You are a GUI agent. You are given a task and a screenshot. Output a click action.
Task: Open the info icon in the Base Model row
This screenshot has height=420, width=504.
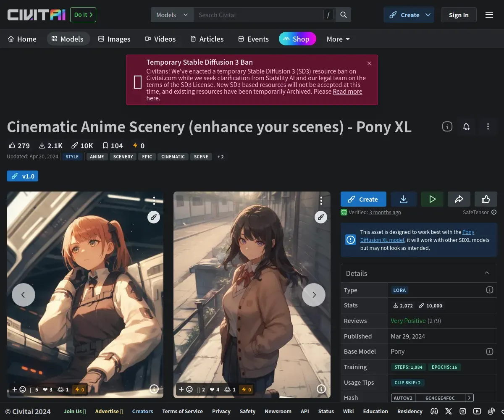click(489, 351)
